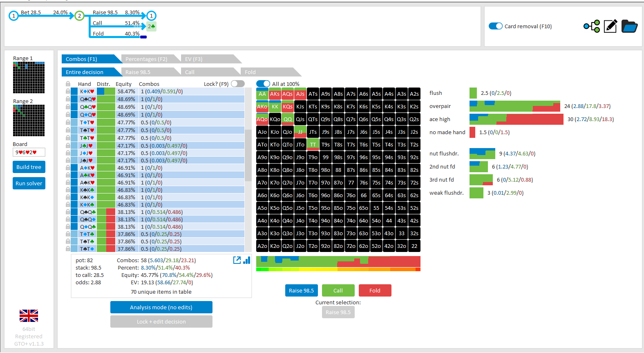Click the edit pencil icon

click(610, 26)
